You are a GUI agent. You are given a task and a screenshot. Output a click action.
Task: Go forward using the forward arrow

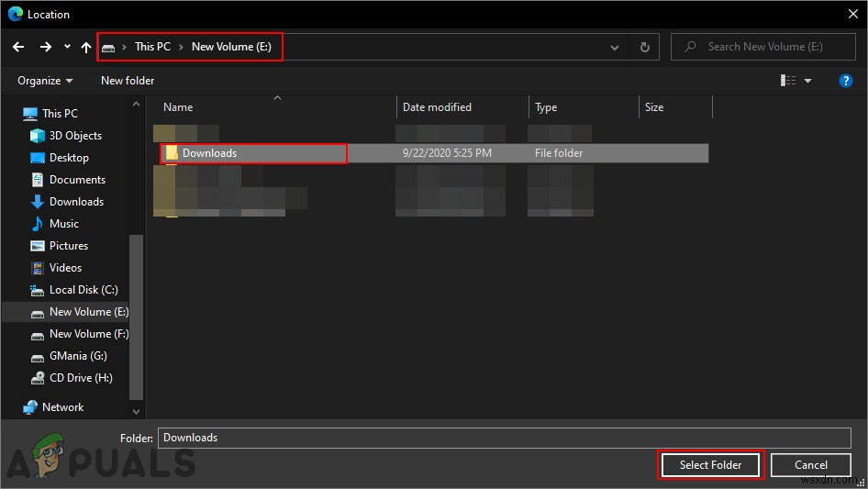click(45, 47)
